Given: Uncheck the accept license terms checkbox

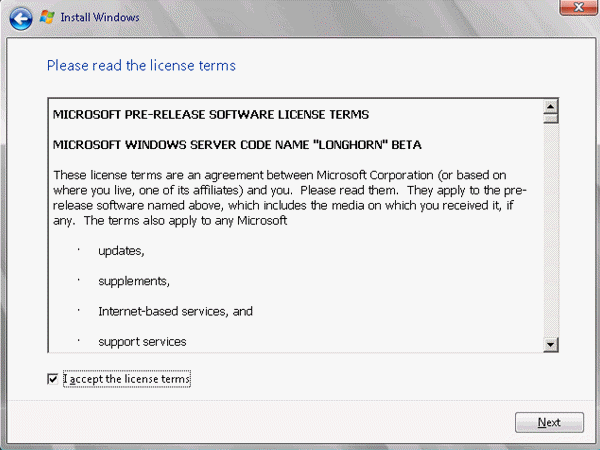Looking at the screenshot, I should [x=53, y=379].
